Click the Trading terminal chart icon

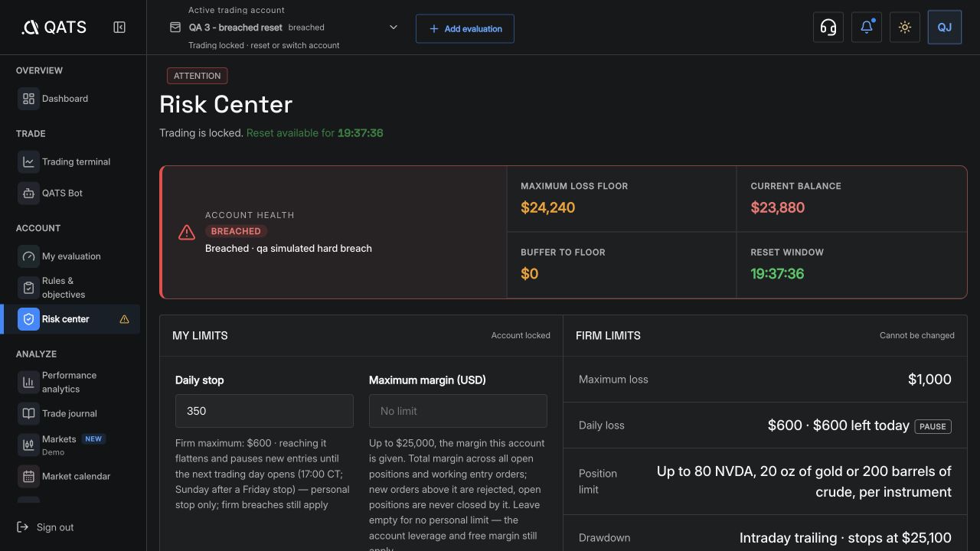[x=28, y=161]
